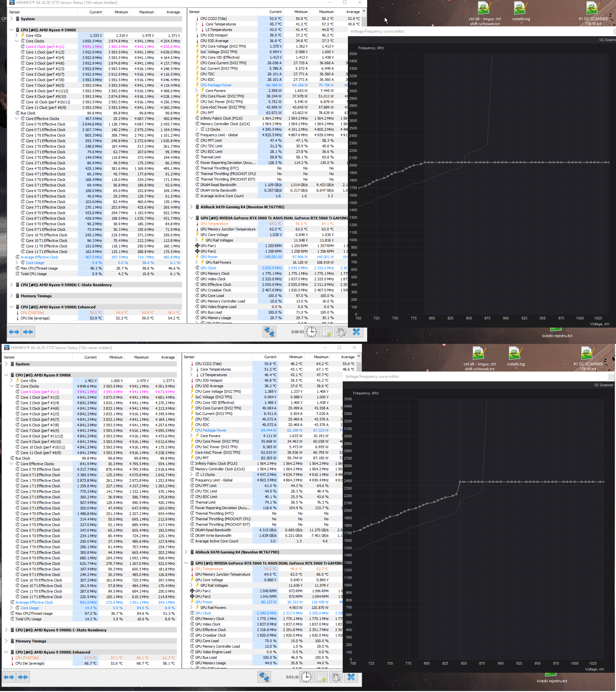The width and height of the screenshot is (616, 692).
Task: Reset the clock timer showing 0:01:10
Action: 306,677
